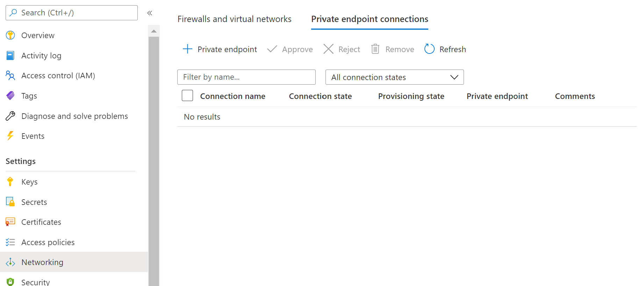Refresh the private endpoint connections list
This screenshot has width=644, height=286.
[x=445, y=49]
